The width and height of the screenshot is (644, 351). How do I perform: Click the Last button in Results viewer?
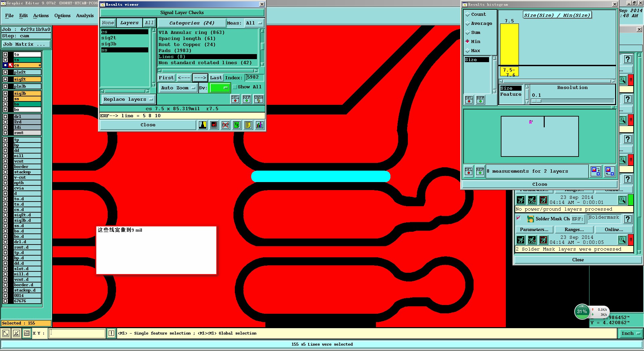click(x=216, y=78)
